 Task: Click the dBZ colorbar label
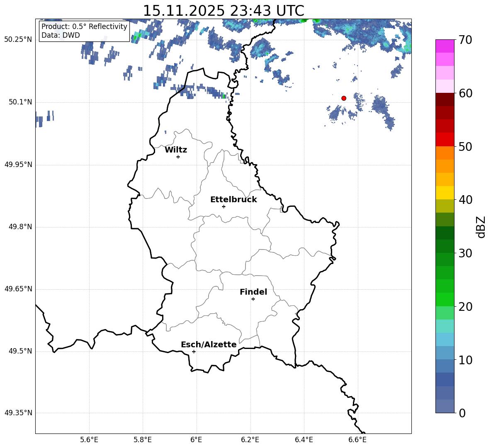click(480, 227)
